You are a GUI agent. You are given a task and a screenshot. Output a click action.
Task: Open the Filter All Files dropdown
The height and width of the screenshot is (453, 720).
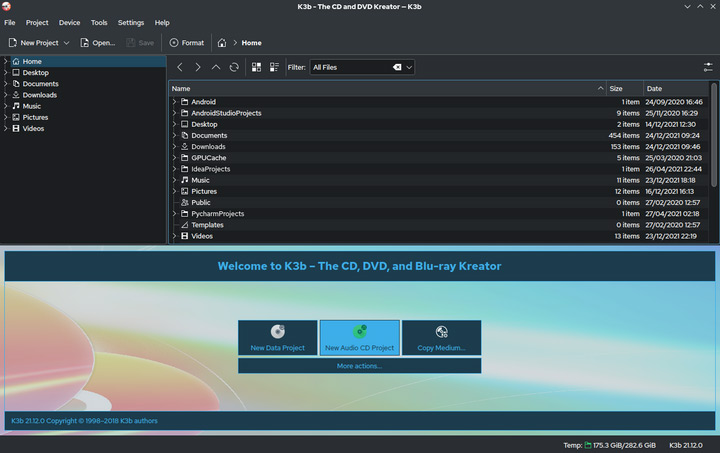(x=409, y=67)
